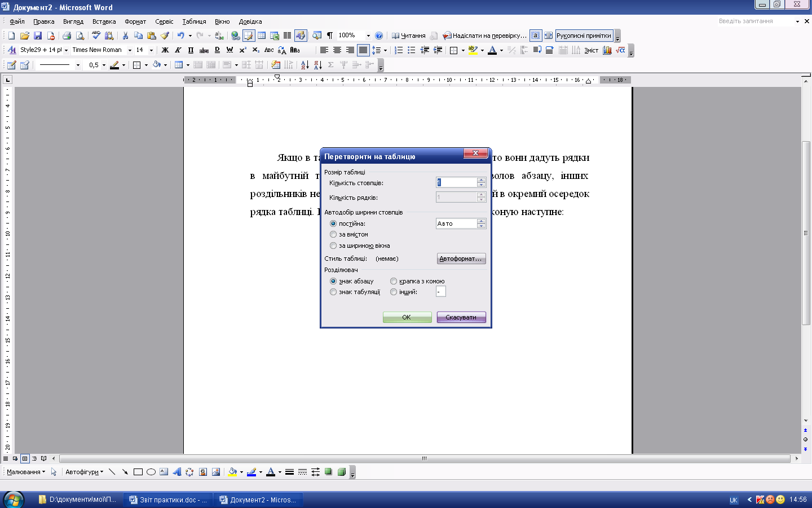Open the Довідка menu
812x508 pixels.
250,21
